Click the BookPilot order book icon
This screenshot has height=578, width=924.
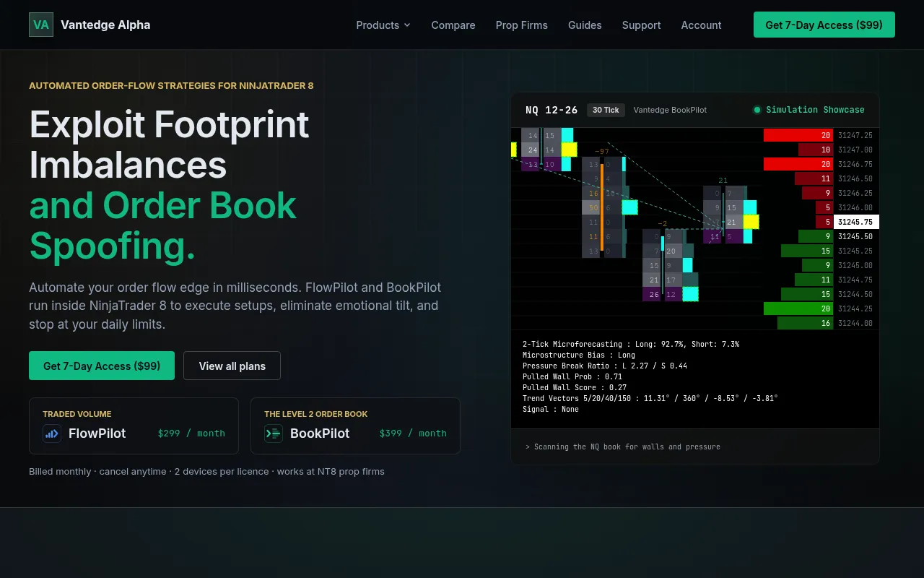(x=274, y=433)
